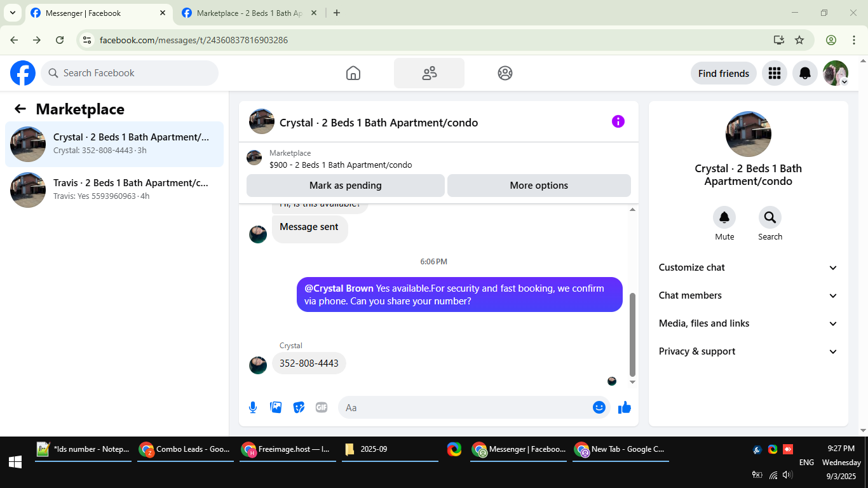Navigate back with Chrome back arrow
868x488 pixels.
pos(14,40)
